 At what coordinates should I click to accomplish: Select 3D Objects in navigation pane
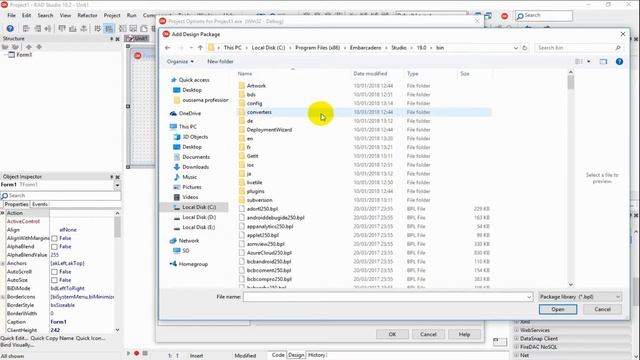pos(195,137)
